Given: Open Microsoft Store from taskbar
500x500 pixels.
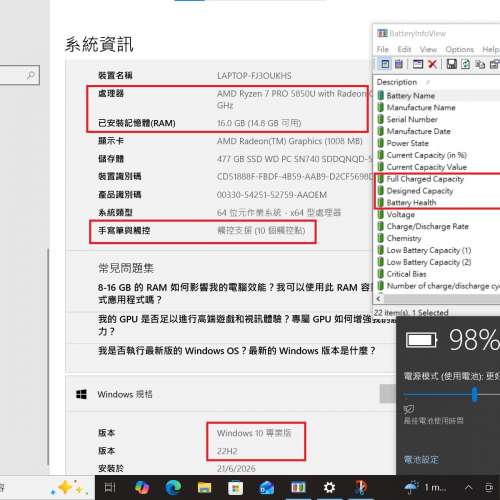Looking at the screenshot, I should click(x=235, y=488).
